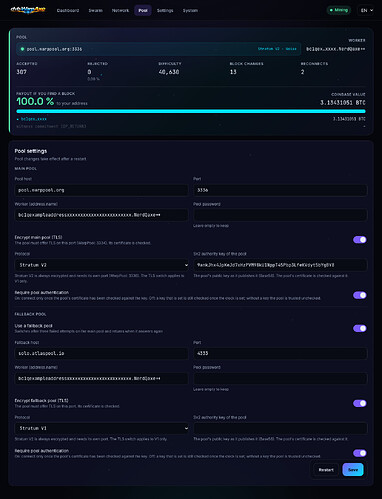Open the Dashboard tab
Viewport: 382px width, 499px height.
click(x=68, y=10)
